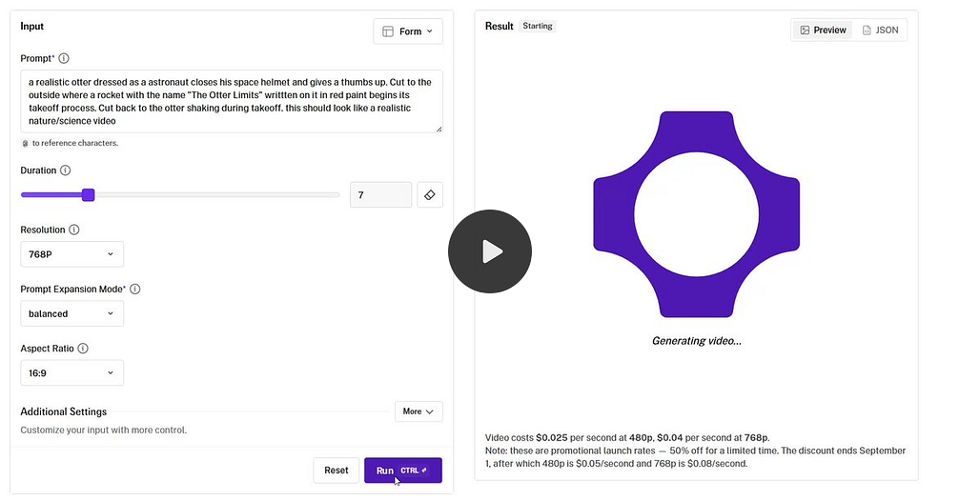Click the Reset button
The image size is (980, 501).
(337, 471)
